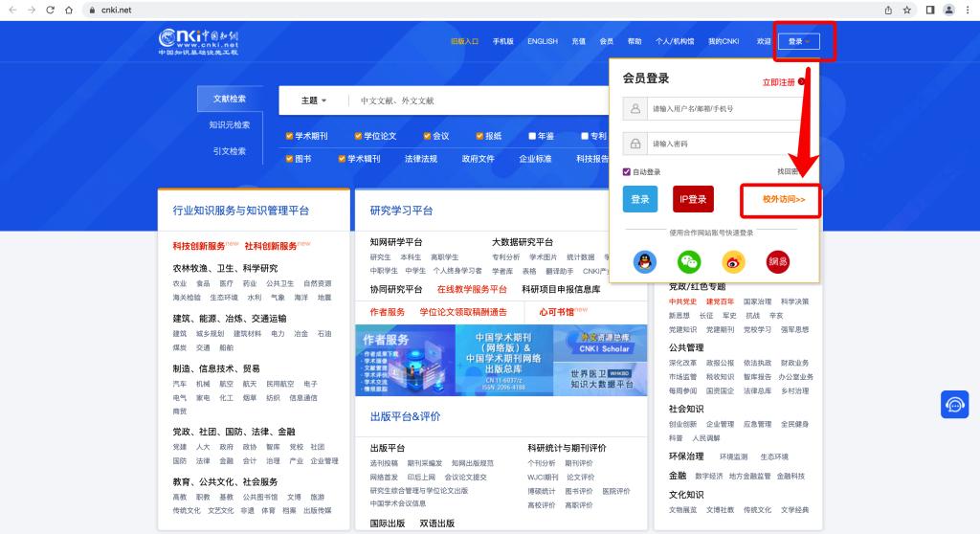Viewport: 980px width, 534px height.
Task: Open the 主题 search field dropdown
Action: click(x=314, y=100)
